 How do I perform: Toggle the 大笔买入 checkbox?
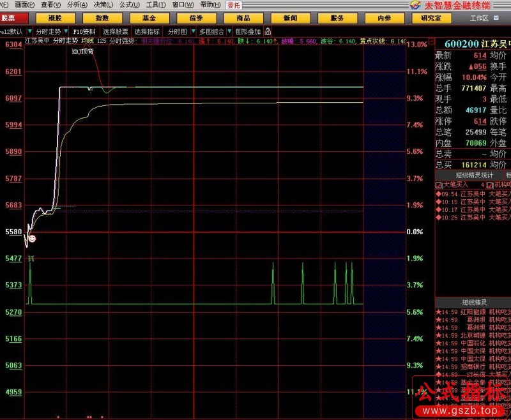pos(438,184)
